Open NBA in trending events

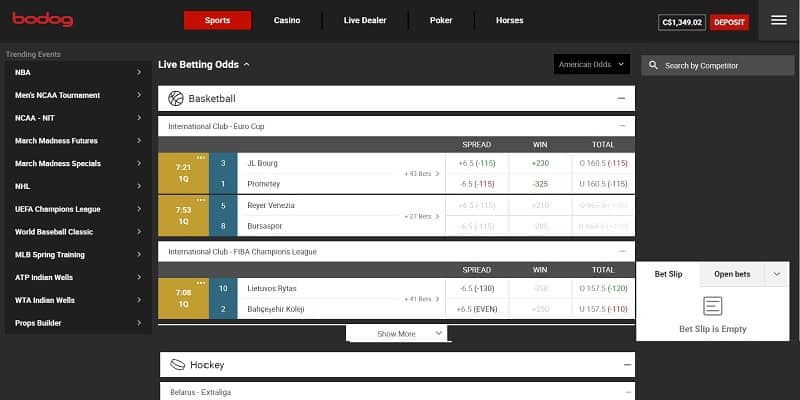point(78,72)
